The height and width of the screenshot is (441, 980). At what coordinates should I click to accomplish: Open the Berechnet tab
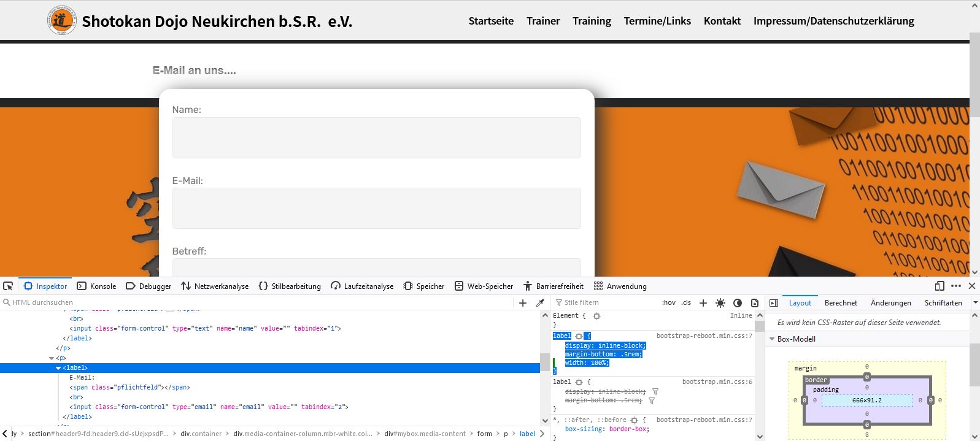841,302
